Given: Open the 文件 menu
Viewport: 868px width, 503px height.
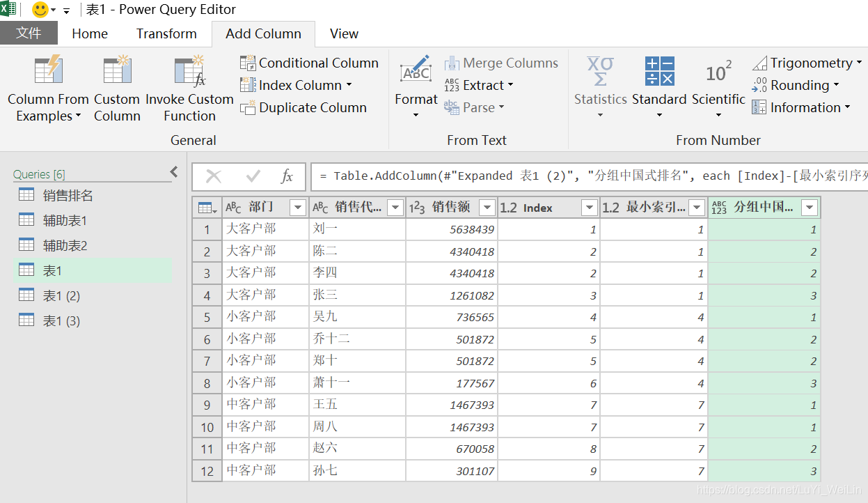Looking at the screenshot, I should [29, 33].
